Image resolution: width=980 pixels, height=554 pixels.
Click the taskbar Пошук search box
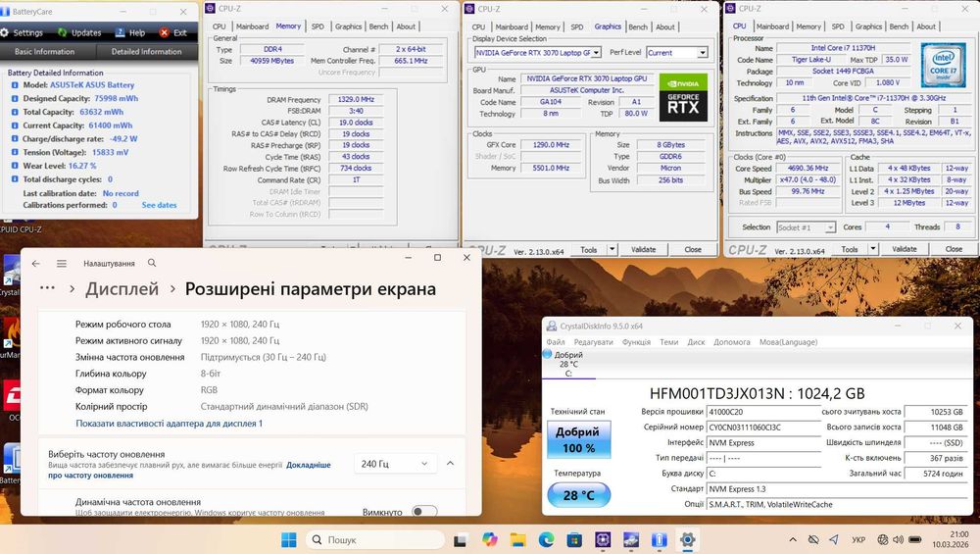(x=375, y=539)
